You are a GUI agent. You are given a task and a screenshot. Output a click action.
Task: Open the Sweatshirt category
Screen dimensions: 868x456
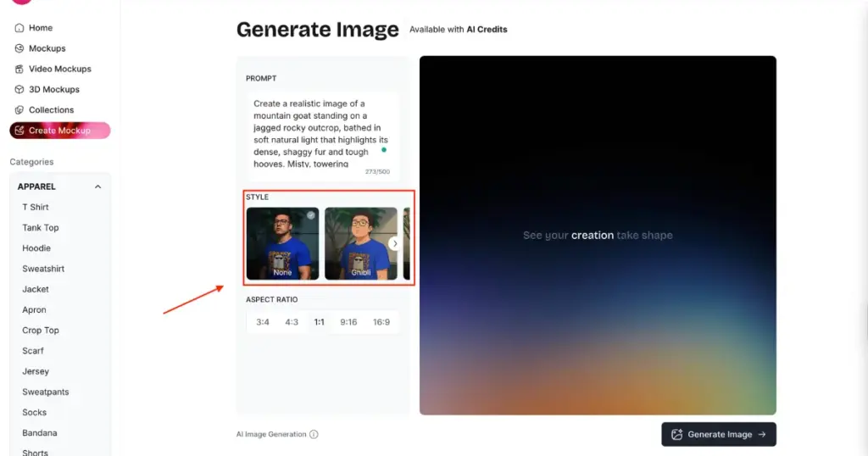pyautogui.click(x=43, y=269)
